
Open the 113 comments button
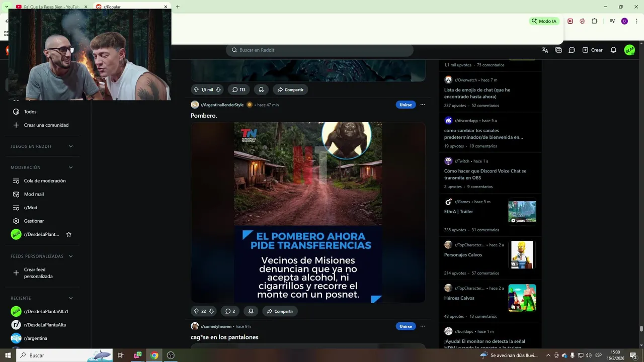pos(239,89)
